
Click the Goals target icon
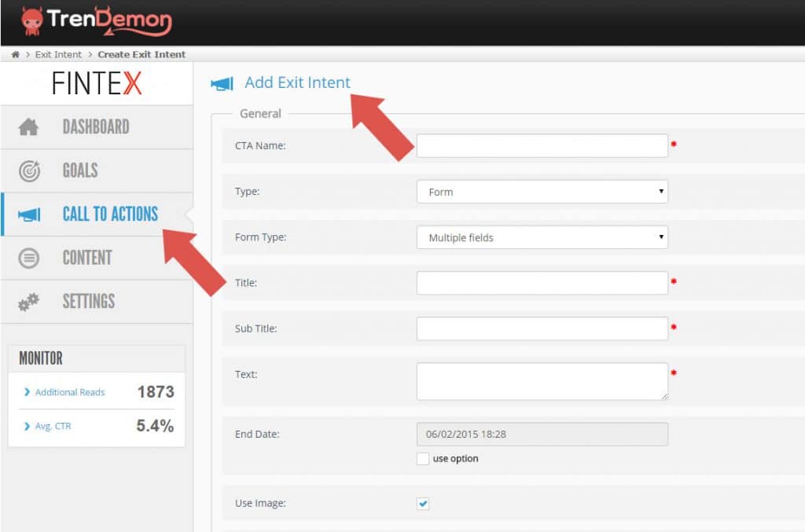29,171
